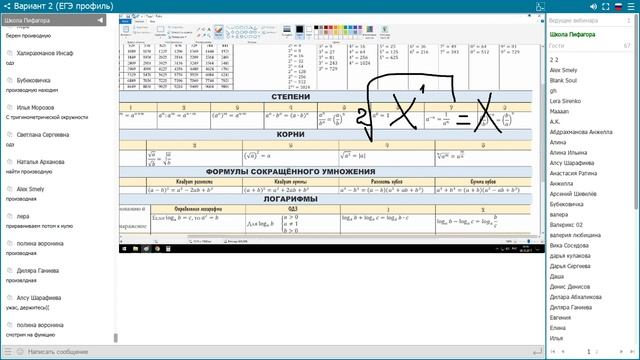Click message 'С тригинометрической окружности'
This screenshot has width=640, height=360.
click(47, 117)
